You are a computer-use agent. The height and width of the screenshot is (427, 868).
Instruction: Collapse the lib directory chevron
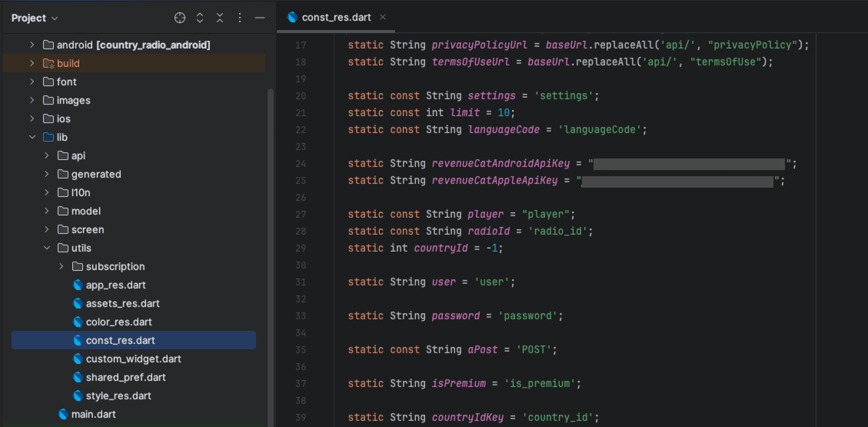click(32, 137)
